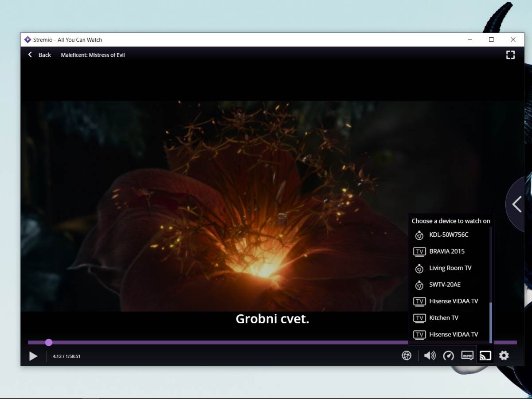Resume playback with the play button
Viewport: 532px width, 399px height.
pyautogui.click(x=33, y=356)
